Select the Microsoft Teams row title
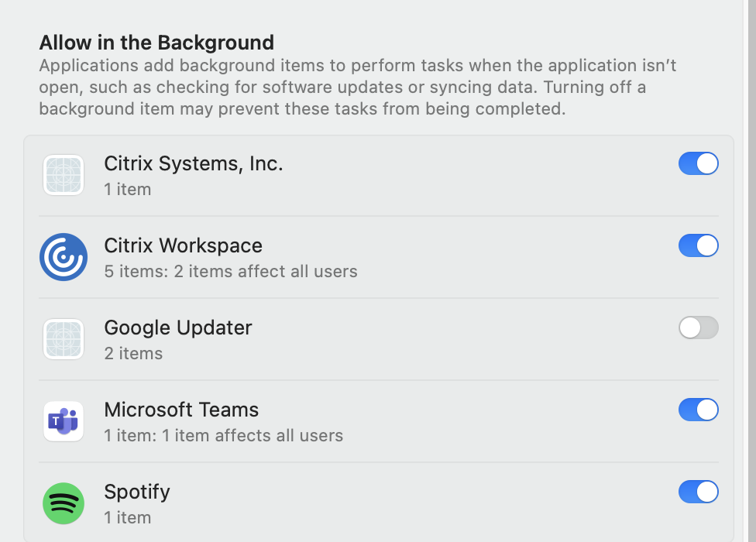756x542 pixels. [181, 410]
